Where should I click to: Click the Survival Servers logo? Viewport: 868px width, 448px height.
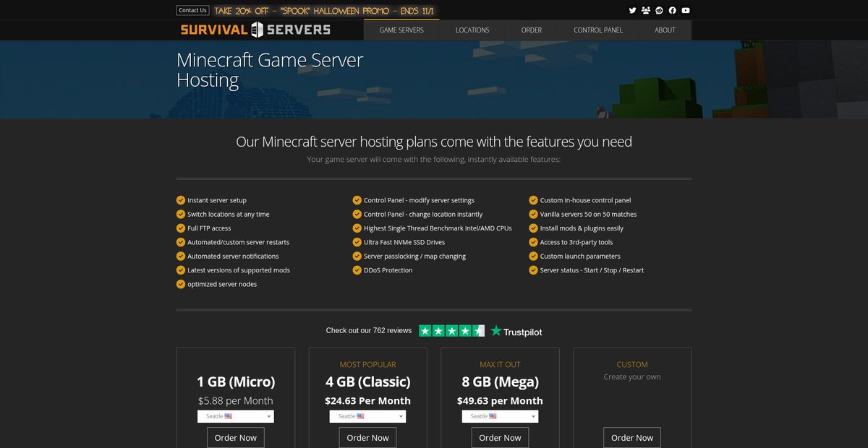coord(255,30)
